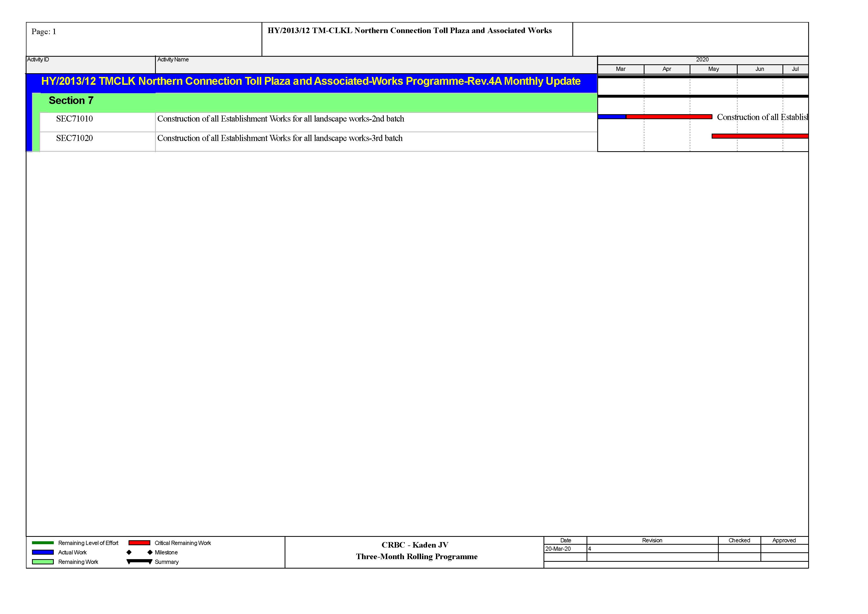Click the red critical bar of SEC71020

pos(760,136)
